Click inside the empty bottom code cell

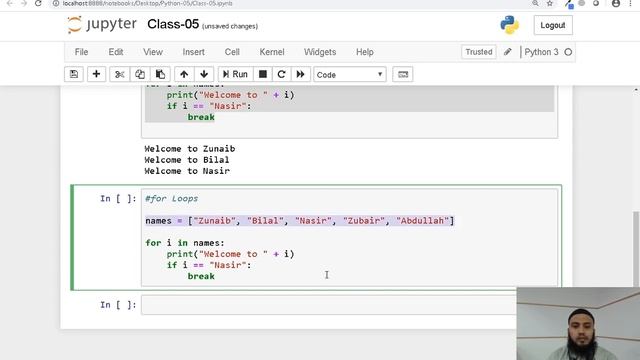tap(329, 305)
